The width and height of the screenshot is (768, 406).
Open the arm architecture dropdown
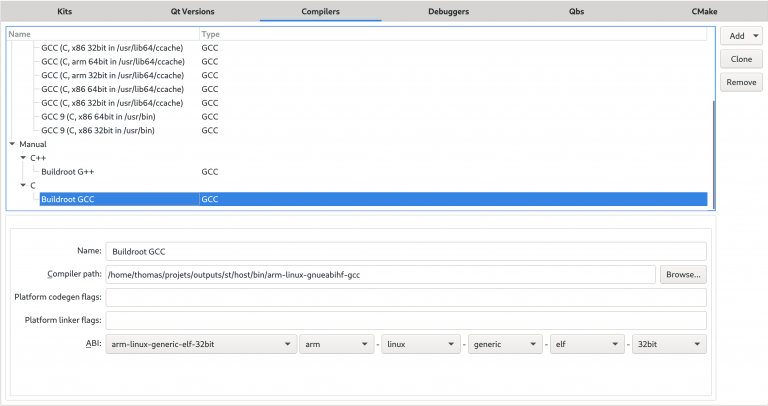click(x=337, y=344)
